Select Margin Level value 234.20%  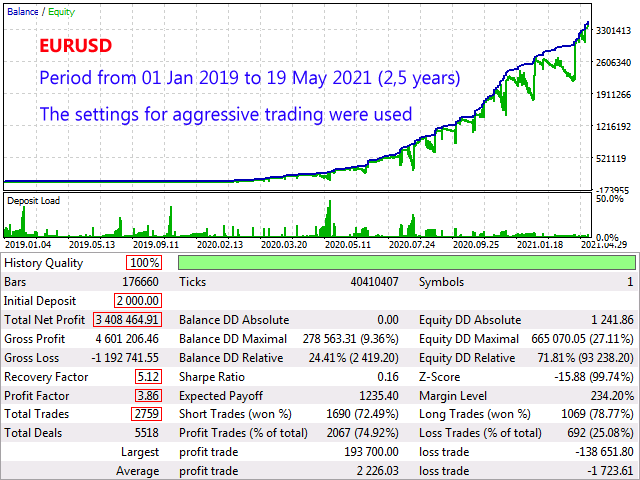(612, 396)
